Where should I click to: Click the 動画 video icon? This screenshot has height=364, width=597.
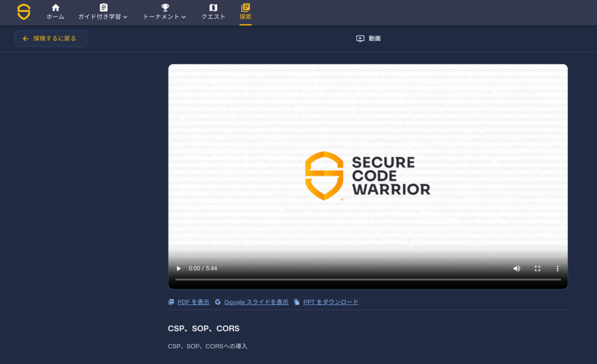(360, 38)
